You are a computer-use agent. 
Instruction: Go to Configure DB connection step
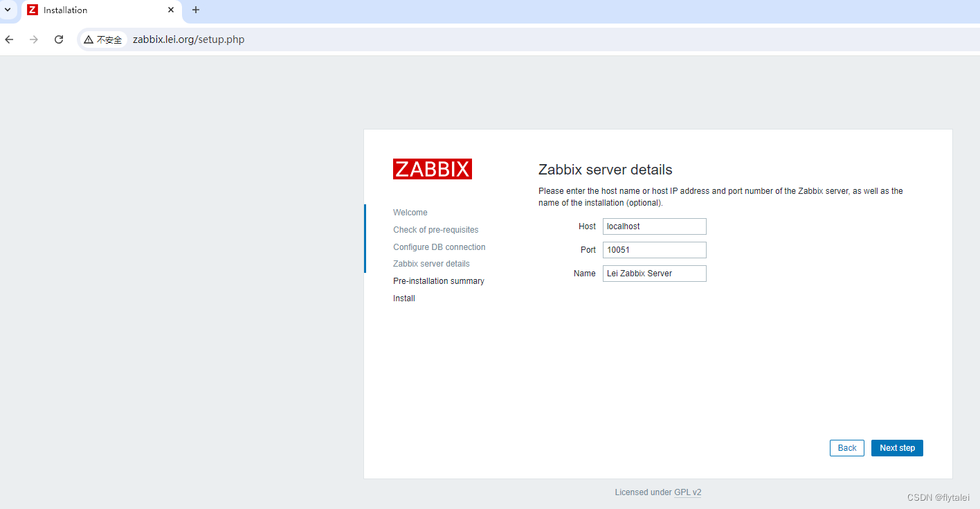click(x=439, y=247)
